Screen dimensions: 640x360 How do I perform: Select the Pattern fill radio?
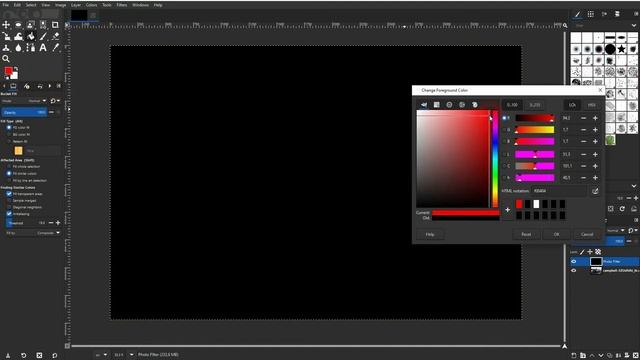[9, 141]
